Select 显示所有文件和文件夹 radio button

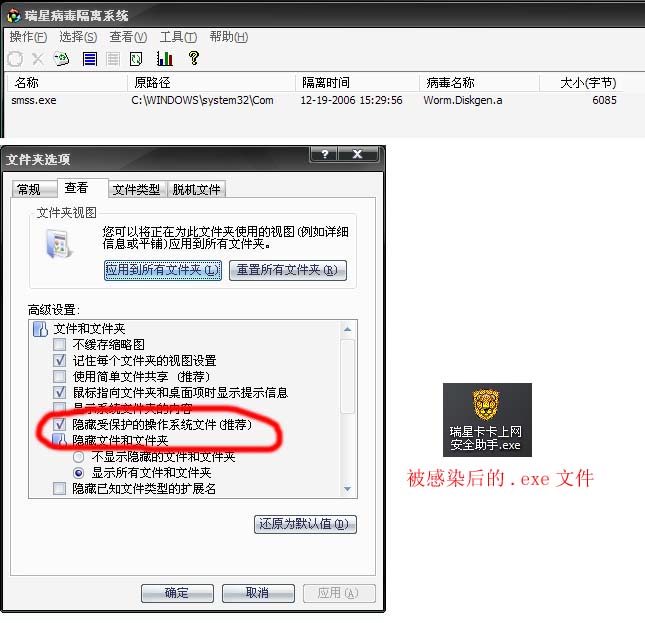point(78,473)
